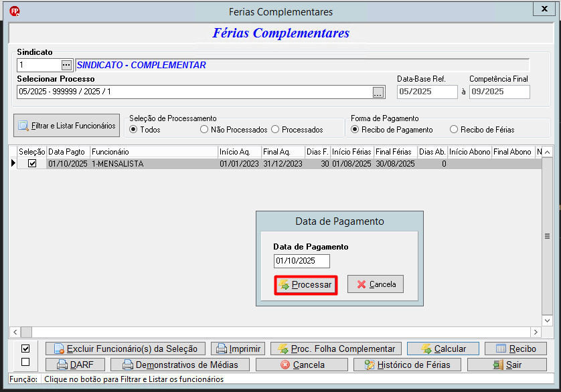Check the select-all checkbox at bottom left

[25, 349]
